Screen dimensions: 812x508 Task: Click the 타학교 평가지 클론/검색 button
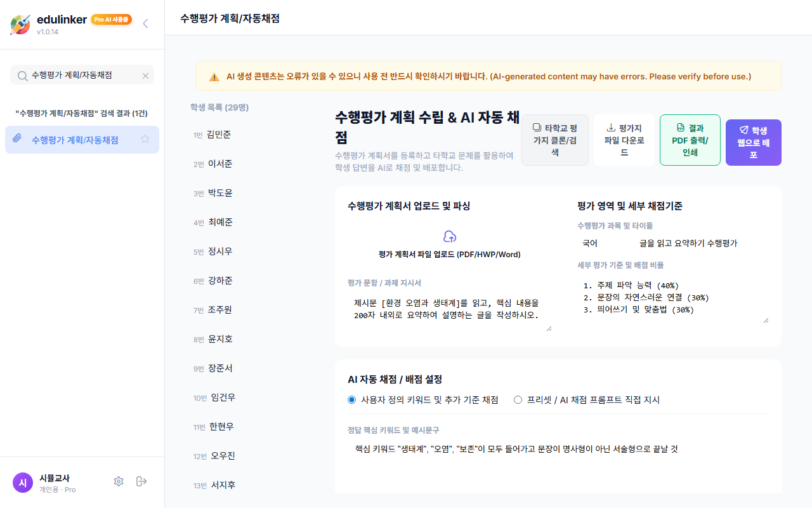[555, 140]
